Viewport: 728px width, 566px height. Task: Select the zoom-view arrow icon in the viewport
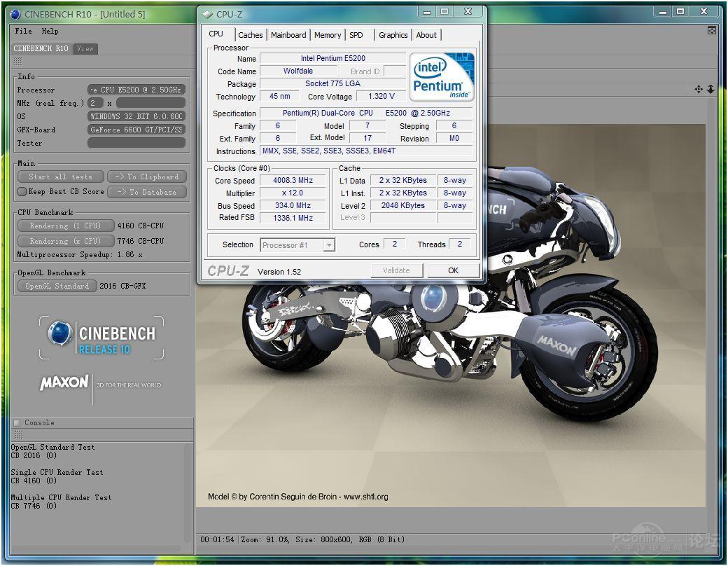pos(710,89)
